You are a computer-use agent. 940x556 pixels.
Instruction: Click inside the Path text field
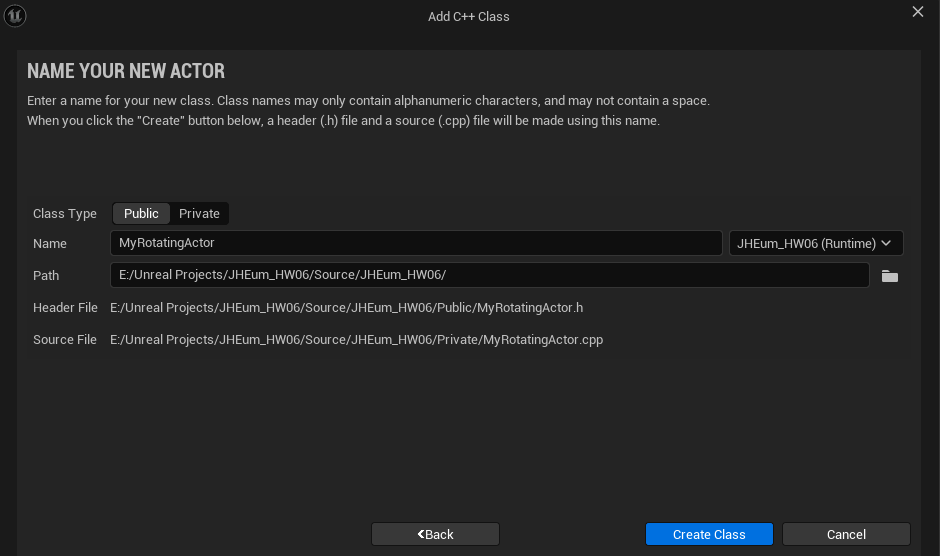(x=490, y=275)
